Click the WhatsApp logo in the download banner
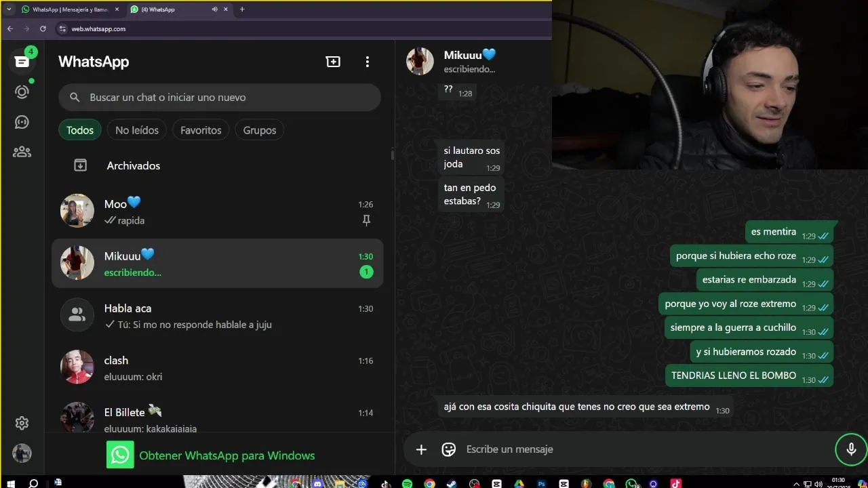Image resolution: width=868 pixels, height=488 pixels. (x=120, y=455)
